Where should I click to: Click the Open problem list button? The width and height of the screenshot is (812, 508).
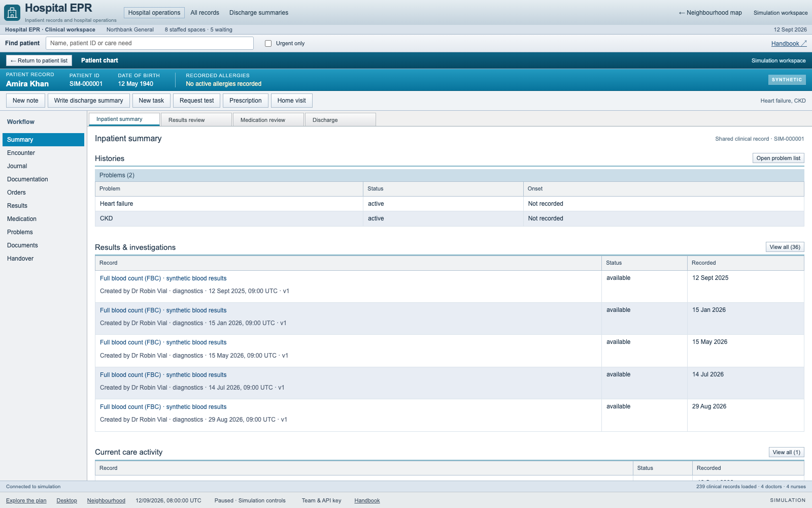tap(778, 158)
